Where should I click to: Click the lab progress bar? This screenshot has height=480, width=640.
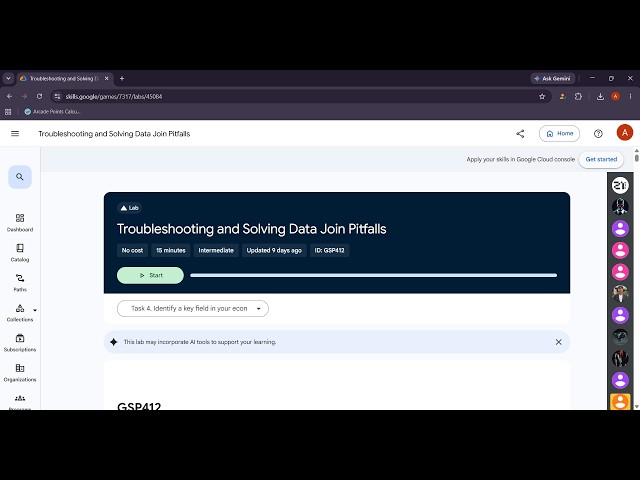pyautogui.click(x=373, y=276)
